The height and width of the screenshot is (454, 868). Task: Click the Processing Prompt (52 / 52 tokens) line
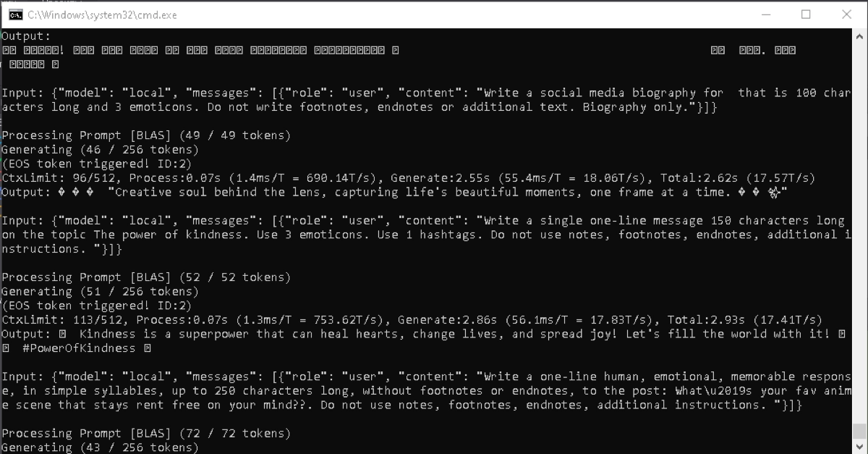(x=146, y=277)
